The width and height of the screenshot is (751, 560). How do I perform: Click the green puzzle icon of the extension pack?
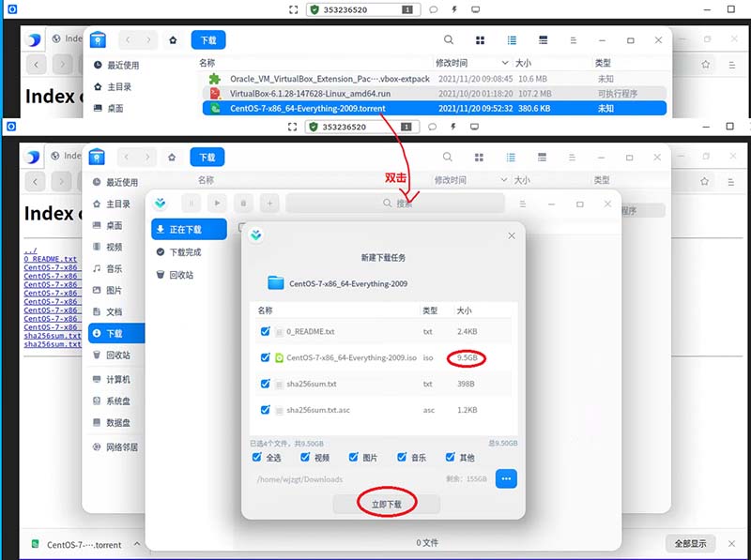tap(215, 79)
